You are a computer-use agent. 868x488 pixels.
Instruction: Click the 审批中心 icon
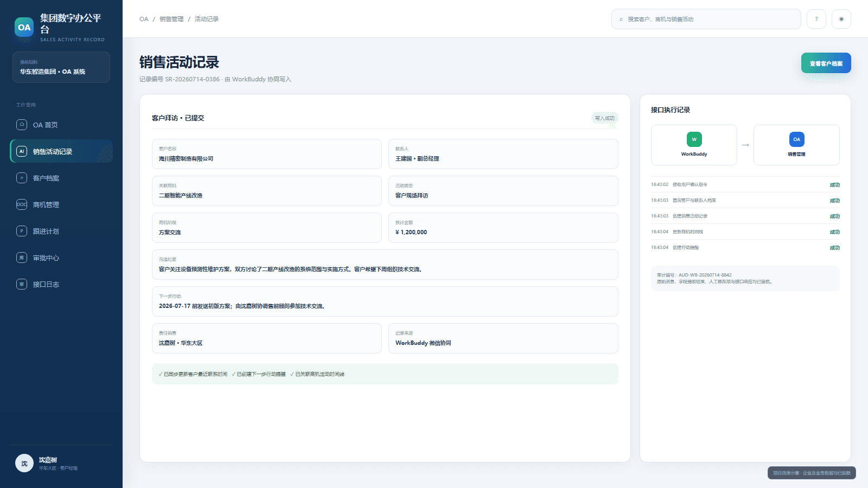[22, 258]
